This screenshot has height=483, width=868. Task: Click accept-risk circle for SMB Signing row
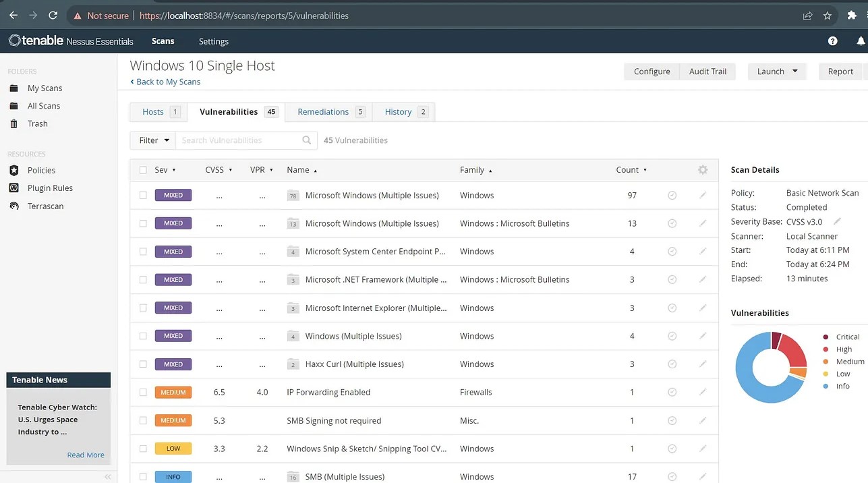pos(672,420)
